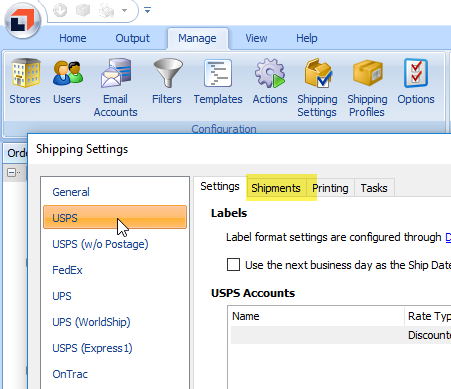Switch to the Output ribbon tab

[133, 38]
